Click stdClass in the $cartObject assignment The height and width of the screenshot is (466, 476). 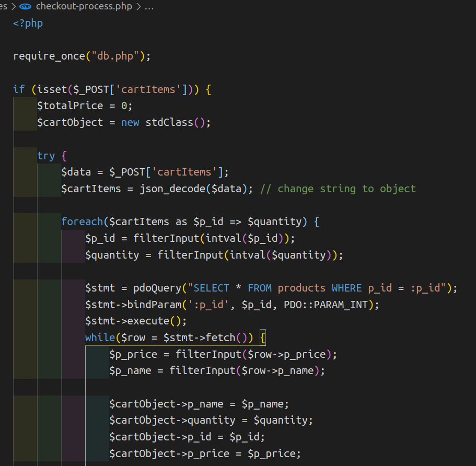(x=169, y=123)
